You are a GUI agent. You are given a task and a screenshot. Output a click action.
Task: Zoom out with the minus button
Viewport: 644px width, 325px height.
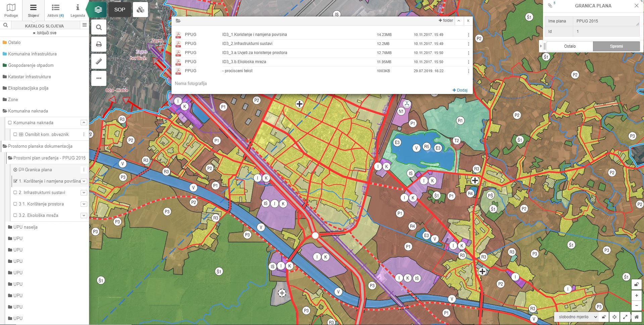pos(637,306)
